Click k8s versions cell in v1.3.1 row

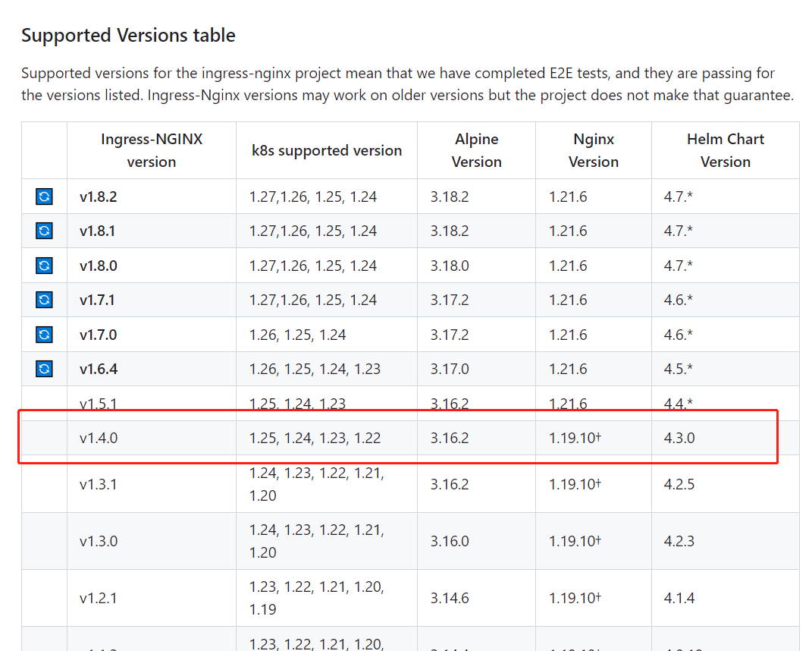point(326,484)
